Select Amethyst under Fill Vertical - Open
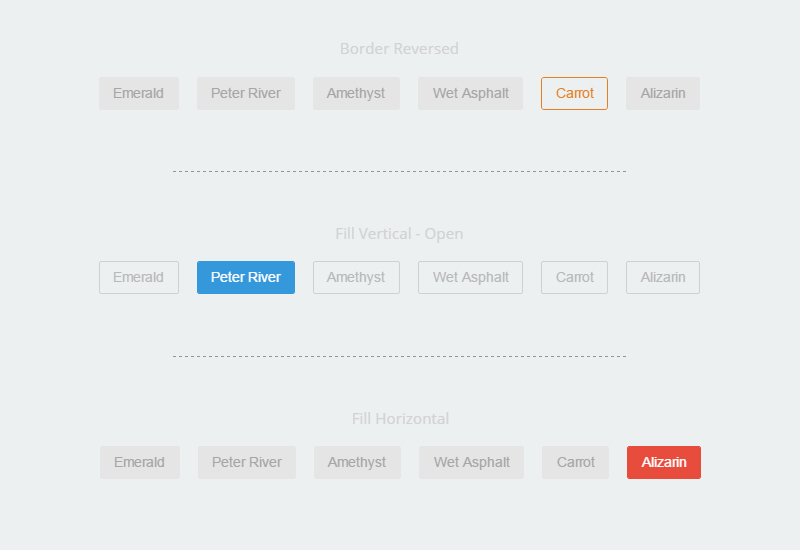This screenshot has height=550, width=800. click(356, 278)
